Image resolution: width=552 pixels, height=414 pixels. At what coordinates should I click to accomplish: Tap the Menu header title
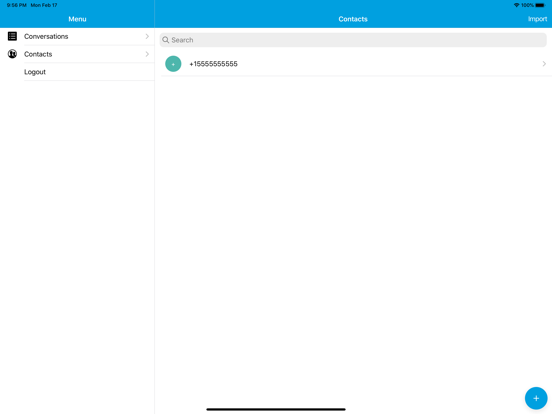tap(77, 19)
